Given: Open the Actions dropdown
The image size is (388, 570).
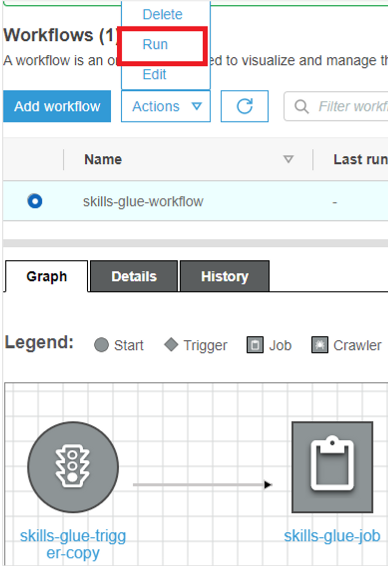Looking at the screenshot, I should (x=166, y=106).
